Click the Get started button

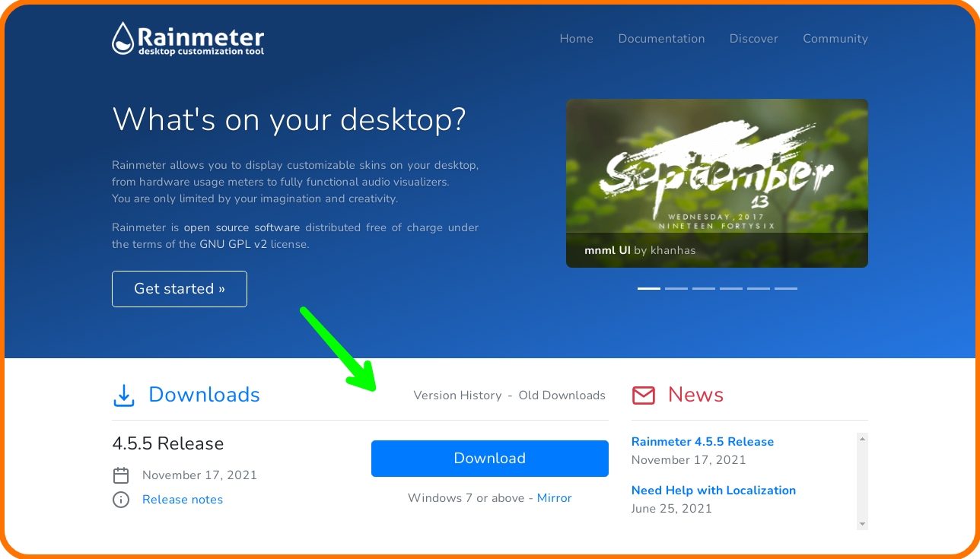click(180, 289)
